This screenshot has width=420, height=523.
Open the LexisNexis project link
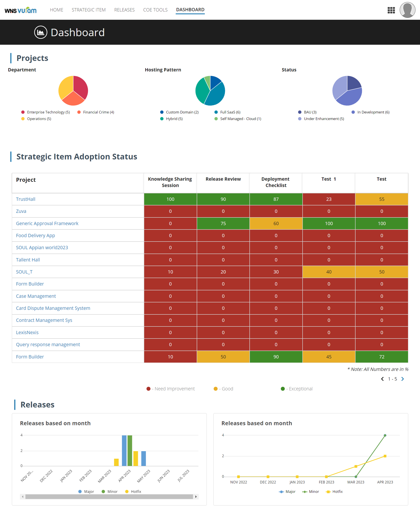pyautogui.click(x=27, y=333)
